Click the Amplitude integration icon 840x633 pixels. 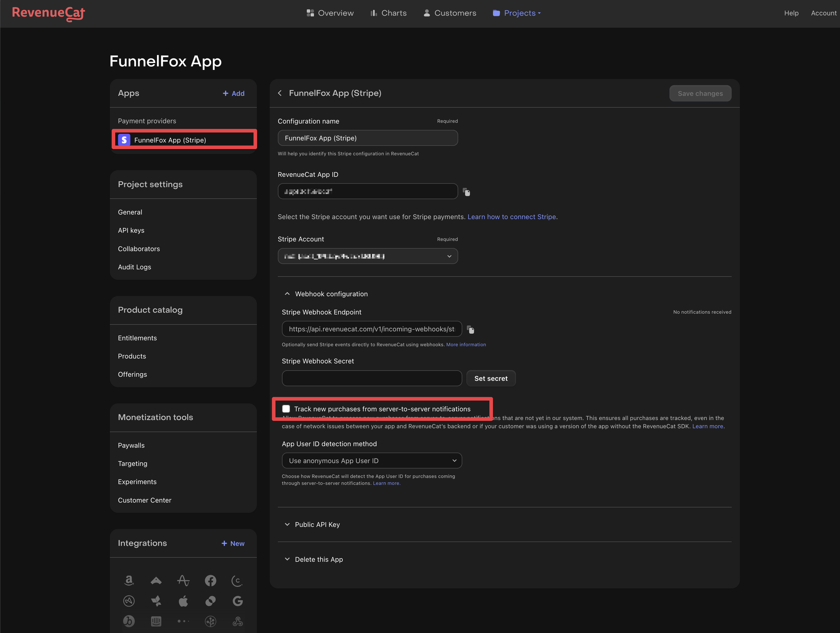point(183,580)
